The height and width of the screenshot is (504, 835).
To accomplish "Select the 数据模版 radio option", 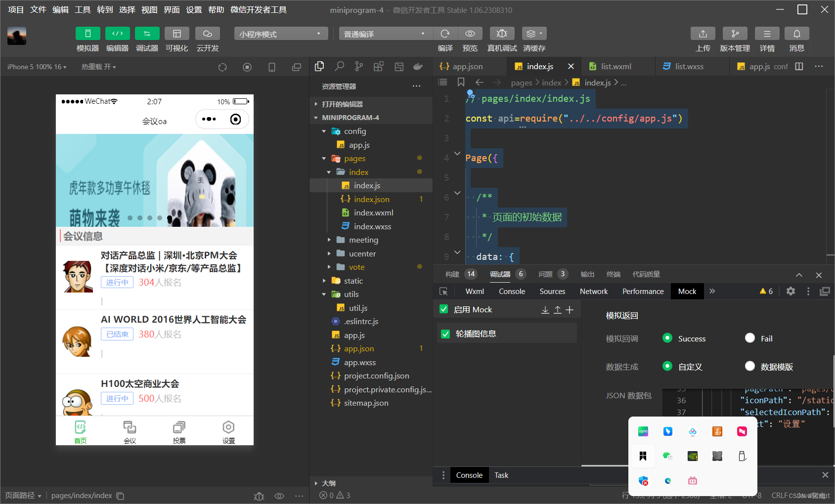I will click(750, 366).
